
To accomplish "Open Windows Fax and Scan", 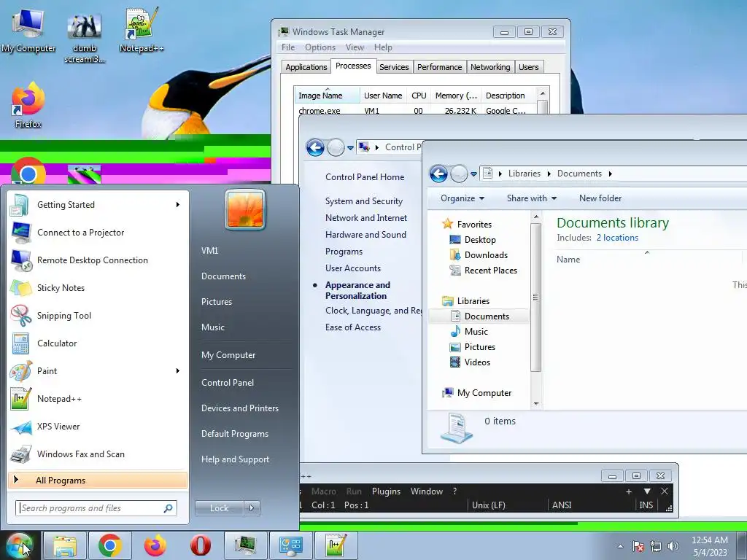I will pyautogui.click(x=98, y=454).
